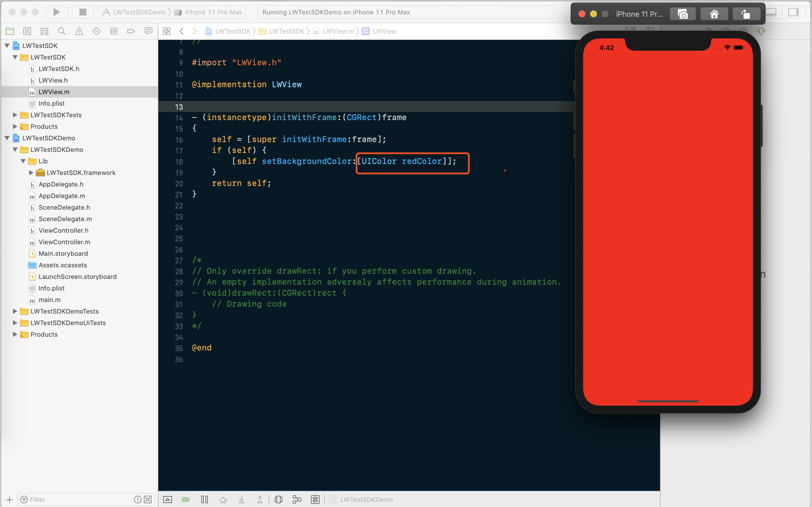Take simulator screenshot with camera icon

(683, 14)
